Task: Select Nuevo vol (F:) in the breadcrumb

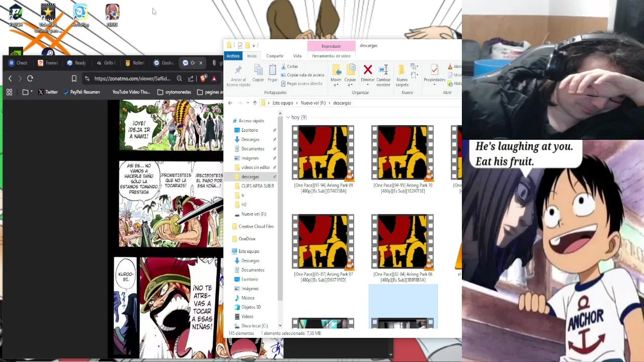Action: [313, 103]
